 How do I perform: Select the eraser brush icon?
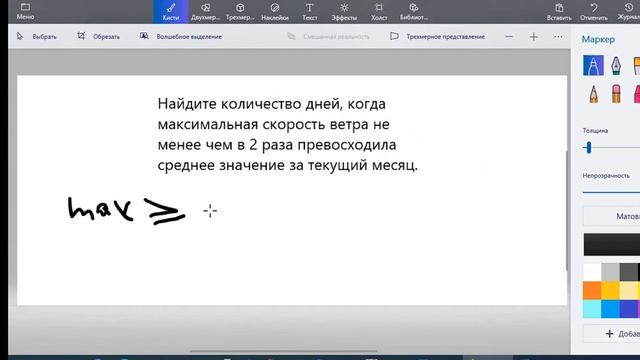616,93
